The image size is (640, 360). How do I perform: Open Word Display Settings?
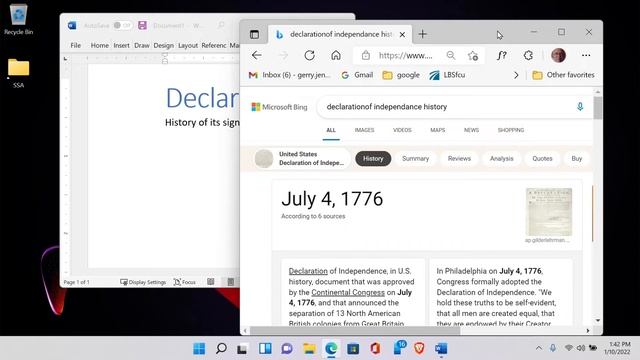(143, 282)
